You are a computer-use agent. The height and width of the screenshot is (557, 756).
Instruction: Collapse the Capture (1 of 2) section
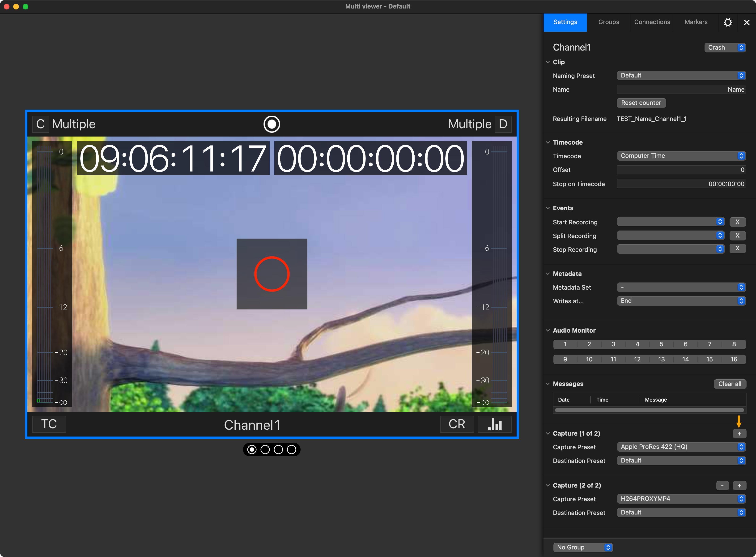(x=548, y=434)
